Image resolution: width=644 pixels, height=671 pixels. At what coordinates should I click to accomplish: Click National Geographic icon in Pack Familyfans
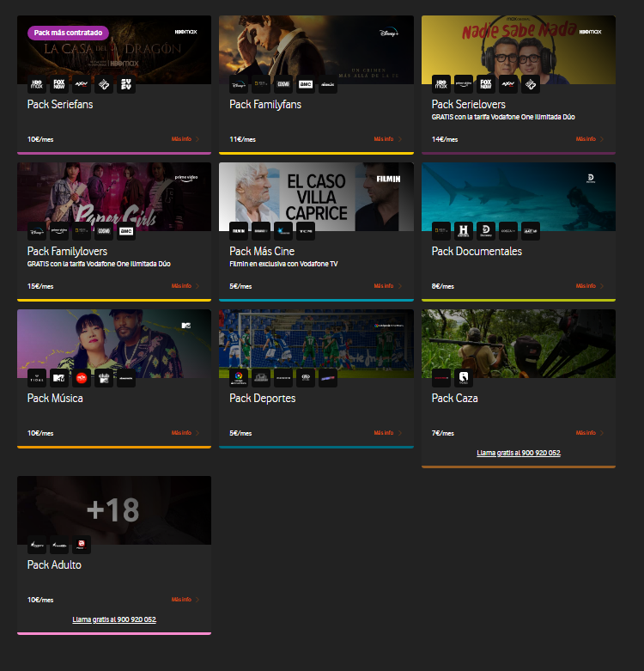(261, 84)
